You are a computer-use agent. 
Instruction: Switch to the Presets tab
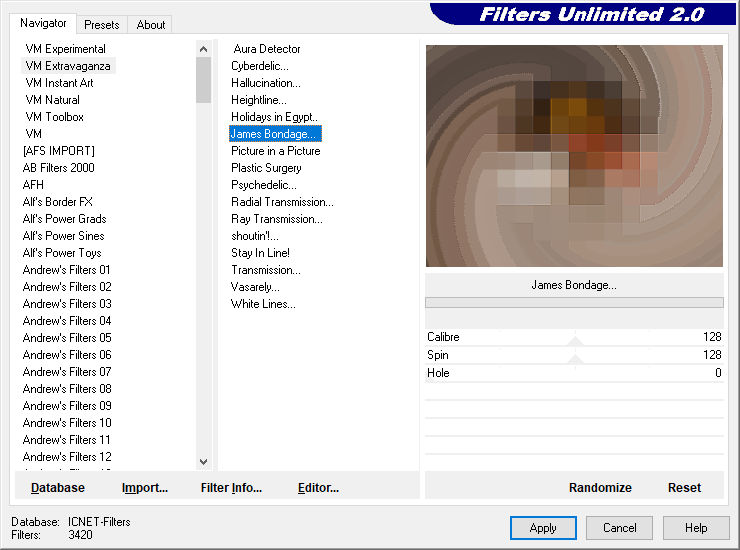pyautogui.click(x=101, y=25)
